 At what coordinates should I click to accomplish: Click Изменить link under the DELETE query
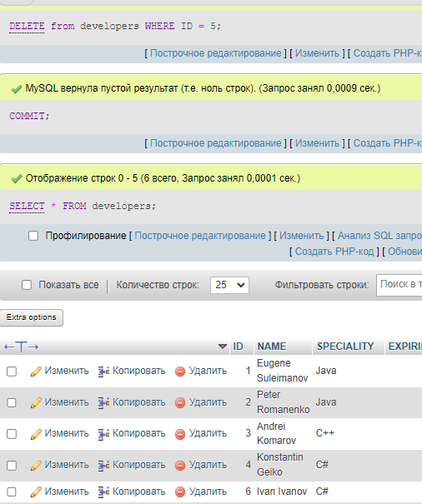[317, 53]
